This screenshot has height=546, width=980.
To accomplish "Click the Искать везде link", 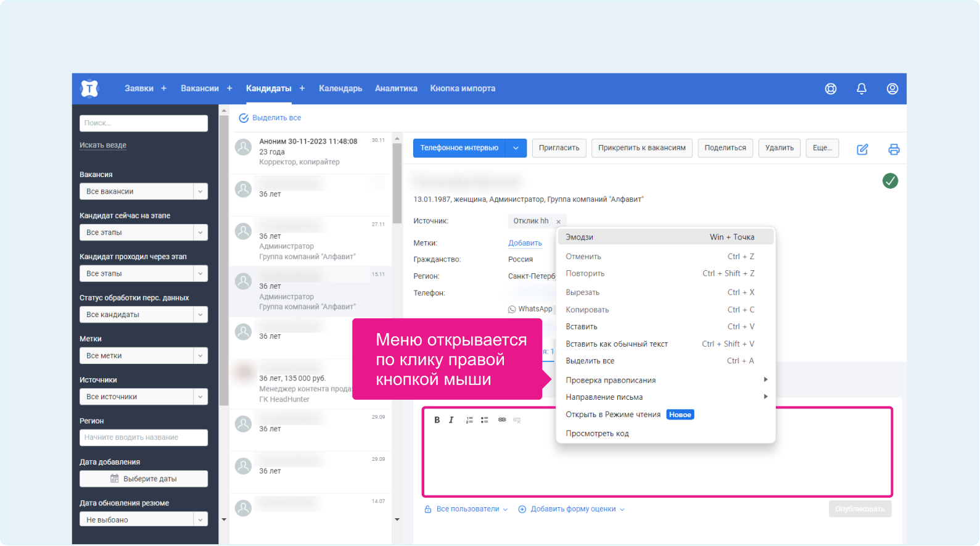I will [103, 146].
